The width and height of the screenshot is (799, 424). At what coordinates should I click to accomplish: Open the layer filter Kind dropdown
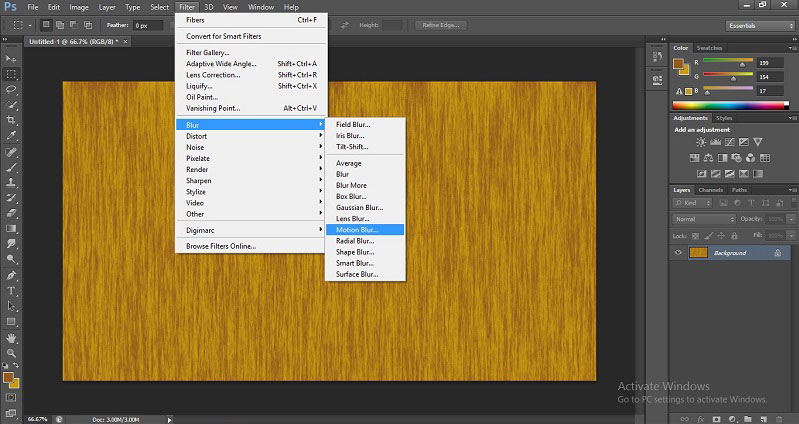[693, 203]
